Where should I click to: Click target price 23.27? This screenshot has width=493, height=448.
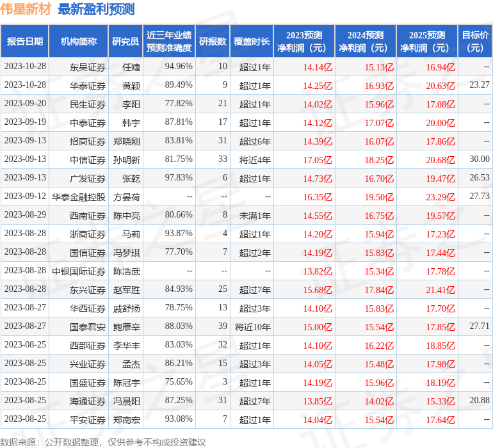coord(480,84)
